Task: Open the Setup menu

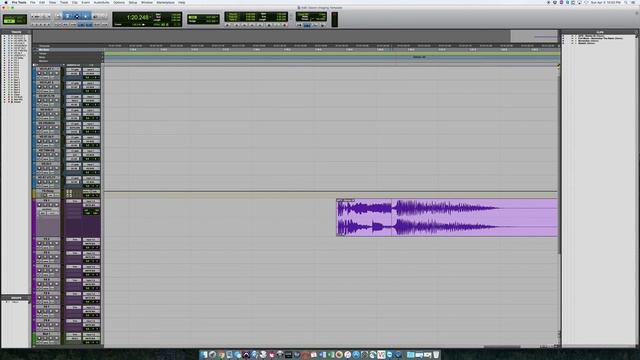Action: [x=133, y=2]
